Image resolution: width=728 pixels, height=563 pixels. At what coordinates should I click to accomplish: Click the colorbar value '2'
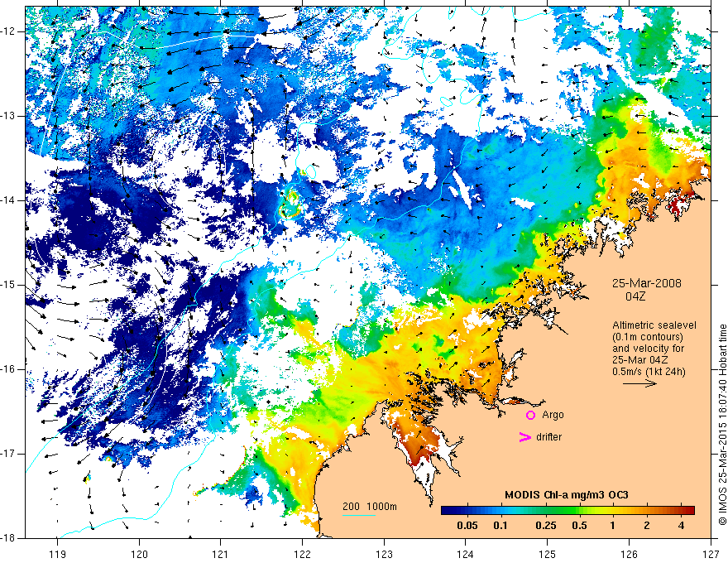pyautogui.click(x=647, y=526)
